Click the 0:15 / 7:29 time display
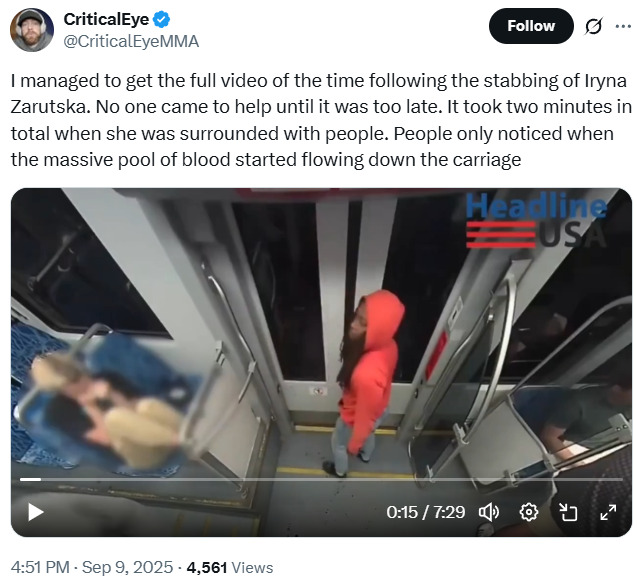This screenshot has height=582, width=637. [x=425, y=512]
